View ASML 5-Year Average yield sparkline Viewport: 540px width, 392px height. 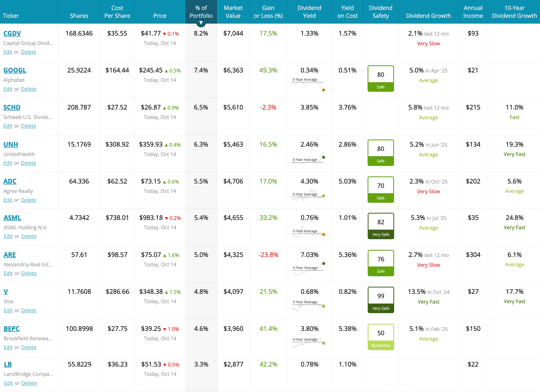click(x=308, y=232)
